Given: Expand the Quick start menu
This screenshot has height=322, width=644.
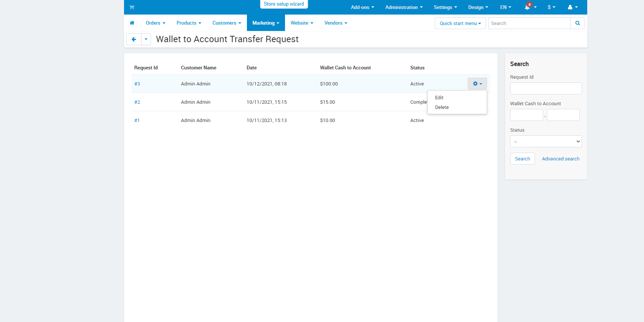Looking at the screenshot, I should pos(460,23).
